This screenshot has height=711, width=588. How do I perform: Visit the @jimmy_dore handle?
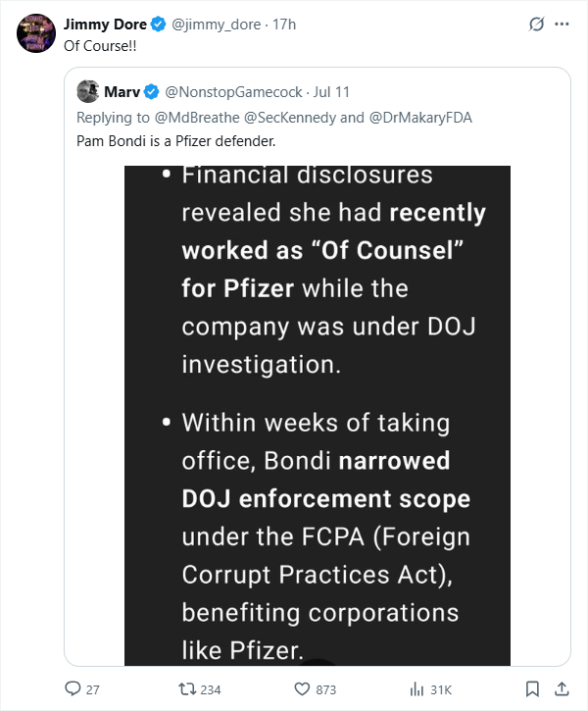pos(216,25)
